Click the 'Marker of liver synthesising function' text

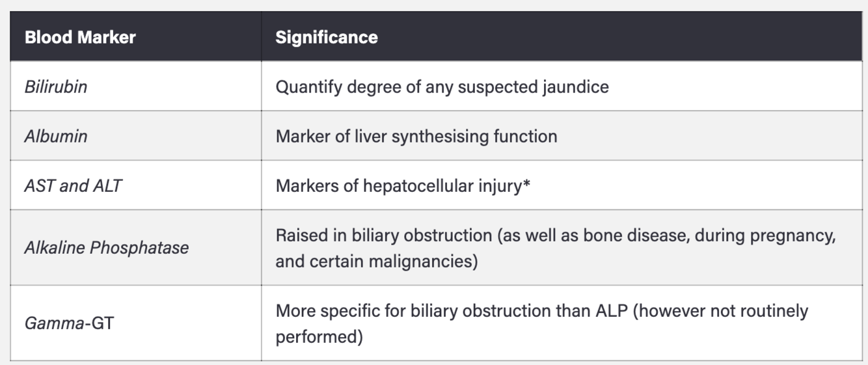(x=416, y=136)
